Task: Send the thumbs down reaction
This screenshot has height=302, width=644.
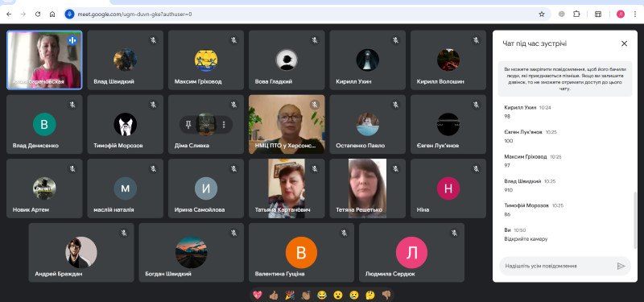Action: [386, 295]
